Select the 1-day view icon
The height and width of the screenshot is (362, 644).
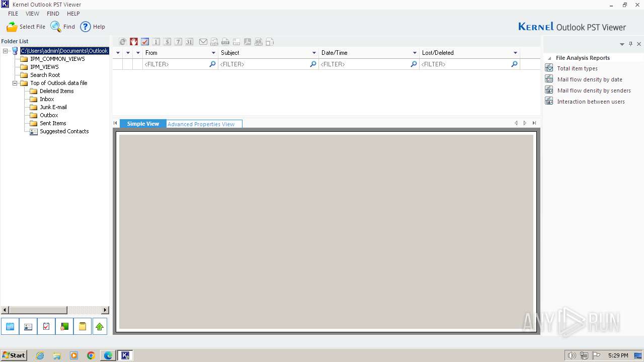click(x=156, y=42)
